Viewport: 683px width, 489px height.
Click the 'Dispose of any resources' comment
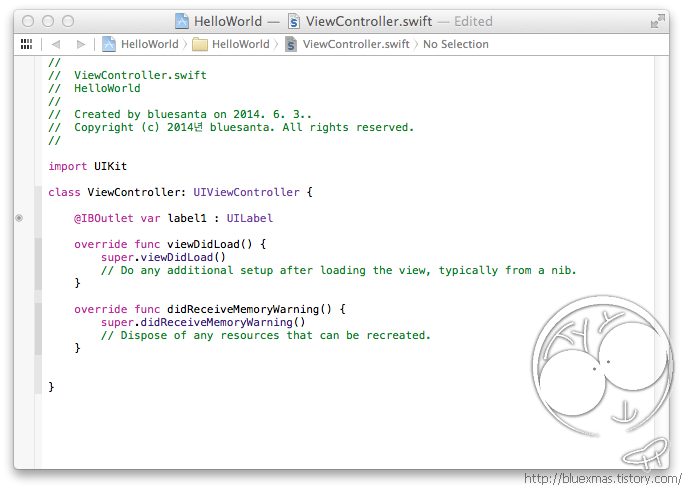pos(266,335)
